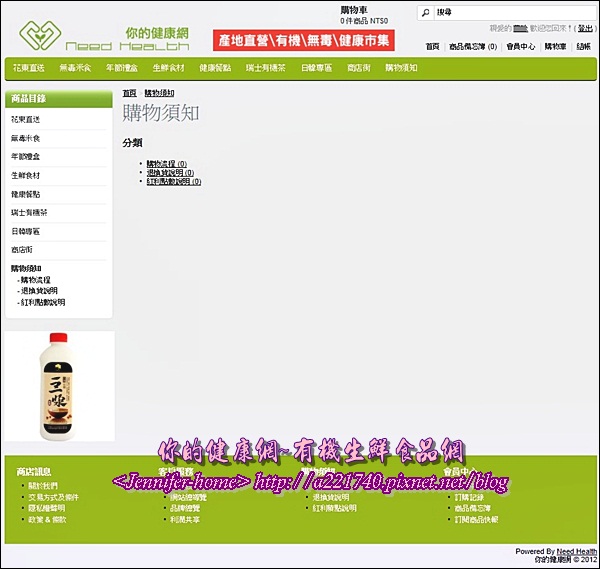Click the red 產地直營 banner
The image size is (600, 569).
[304, 40]
